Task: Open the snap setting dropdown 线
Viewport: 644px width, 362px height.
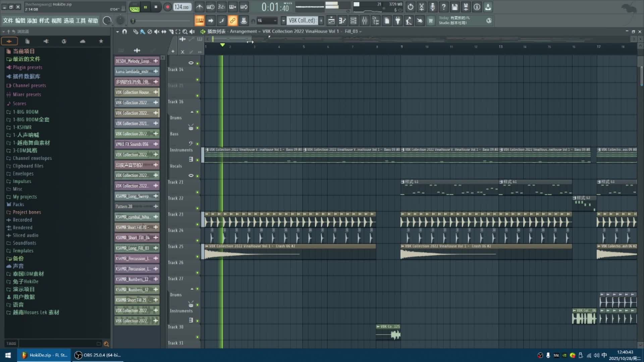Action: tap(267, 21)
